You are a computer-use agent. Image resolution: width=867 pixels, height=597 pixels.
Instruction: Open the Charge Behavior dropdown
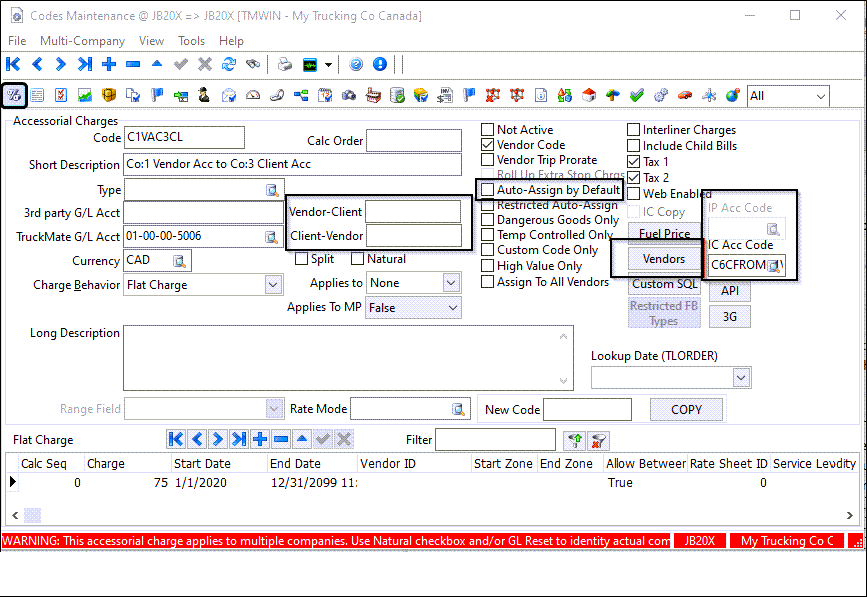click(273, 285)
